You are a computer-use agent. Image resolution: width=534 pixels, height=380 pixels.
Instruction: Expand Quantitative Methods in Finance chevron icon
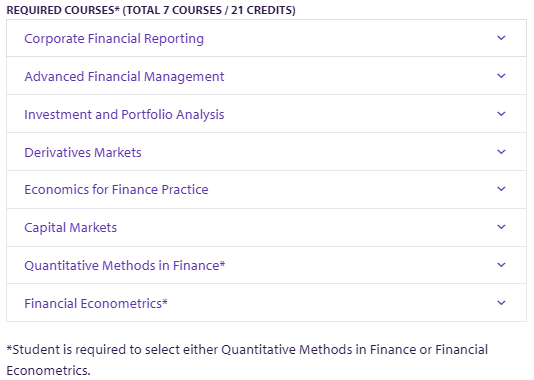click(501, 265)
